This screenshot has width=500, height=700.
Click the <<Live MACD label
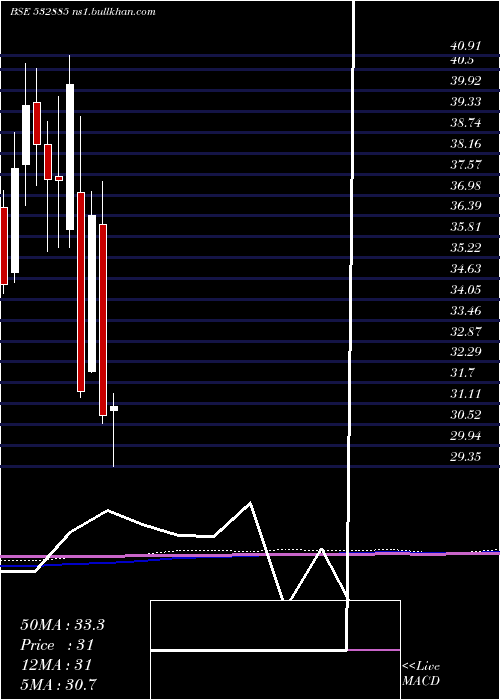pyautogui.click(x=421, y=674)
